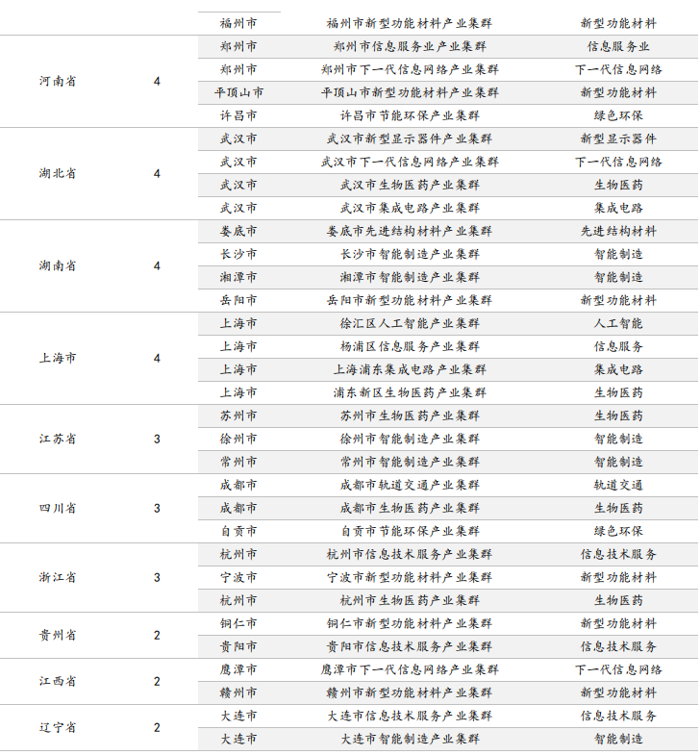Click 大连市信息技术服务产业集群 cell
The height and width of the screenshot is (755, 700).
coord(410,716)
